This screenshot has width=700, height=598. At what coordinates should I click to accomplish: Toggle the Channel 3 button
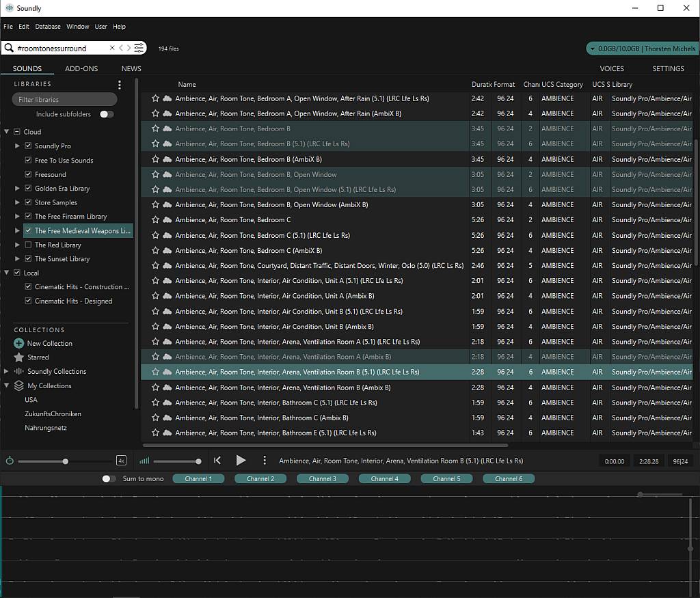(x=323, y=478)
